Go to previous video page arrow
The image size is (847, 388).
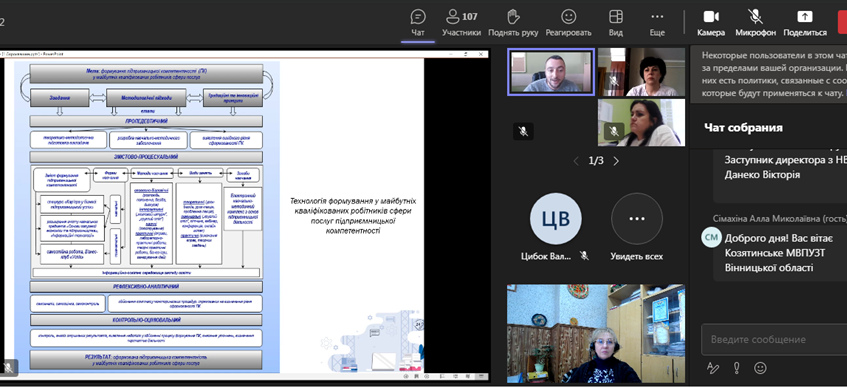click(x=576, y=161)
